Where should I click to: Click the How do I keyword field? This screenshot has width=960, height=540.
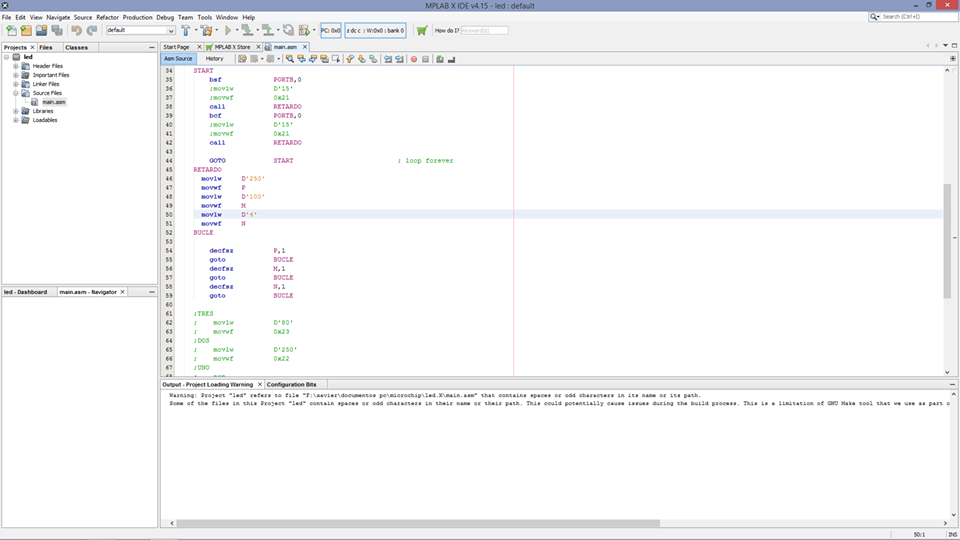484,30
